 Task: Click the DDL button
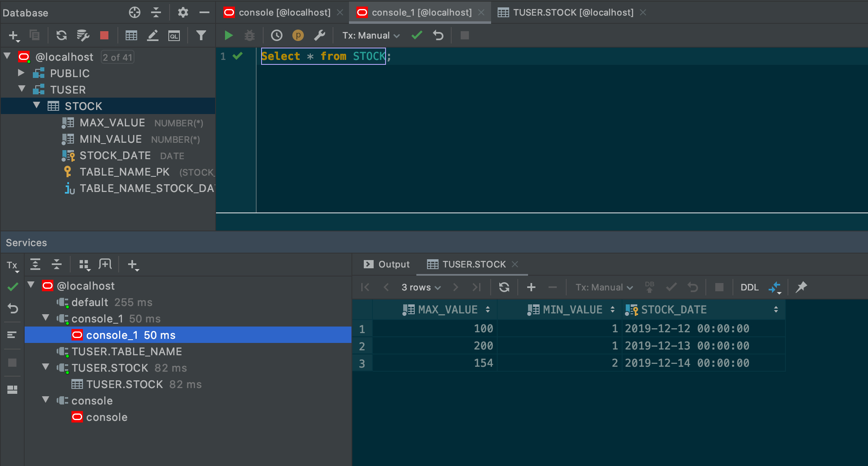coord(749,287)
